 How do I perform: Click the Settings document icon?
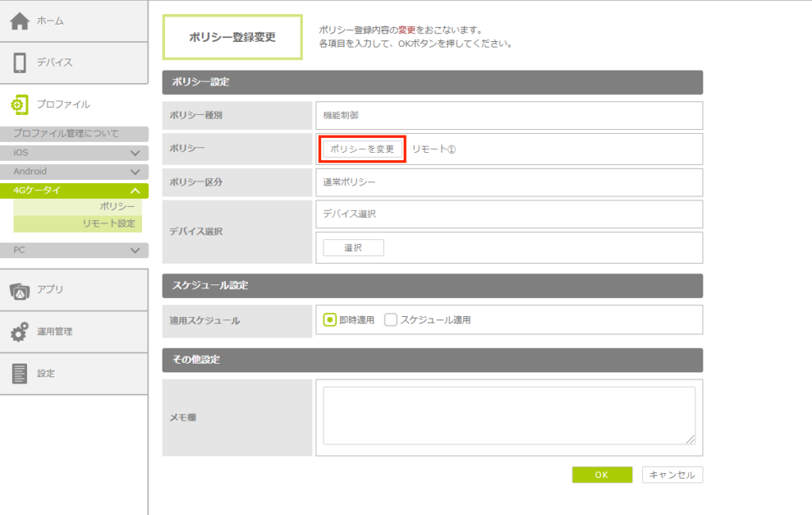coord(20,373)
